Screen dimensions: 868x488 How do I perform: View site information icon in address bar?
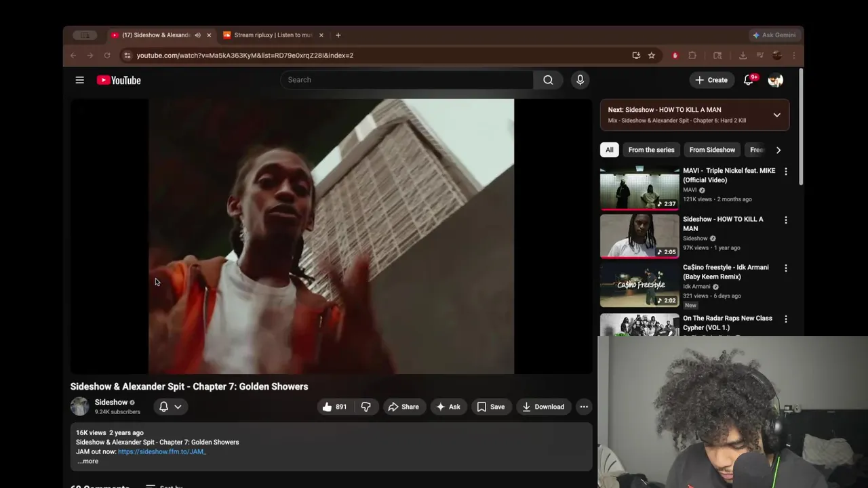[x=127, y=56]
